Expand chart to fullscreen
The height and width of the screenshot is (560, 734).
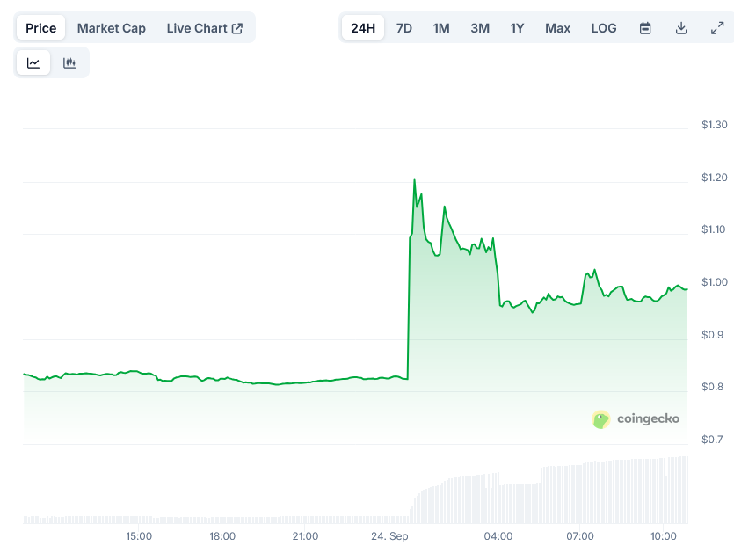click(717, 28)
